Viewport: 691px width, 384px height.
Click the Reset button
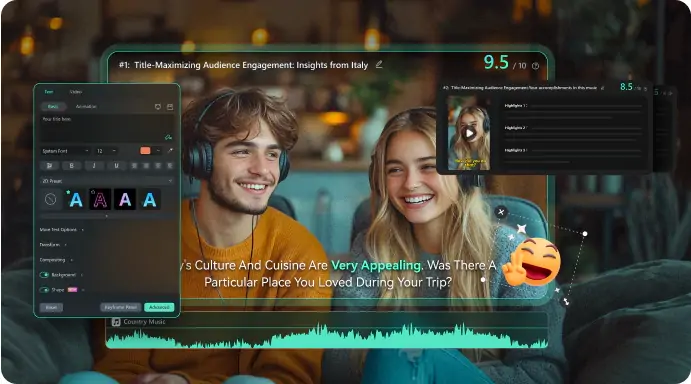tap(51, 307)
